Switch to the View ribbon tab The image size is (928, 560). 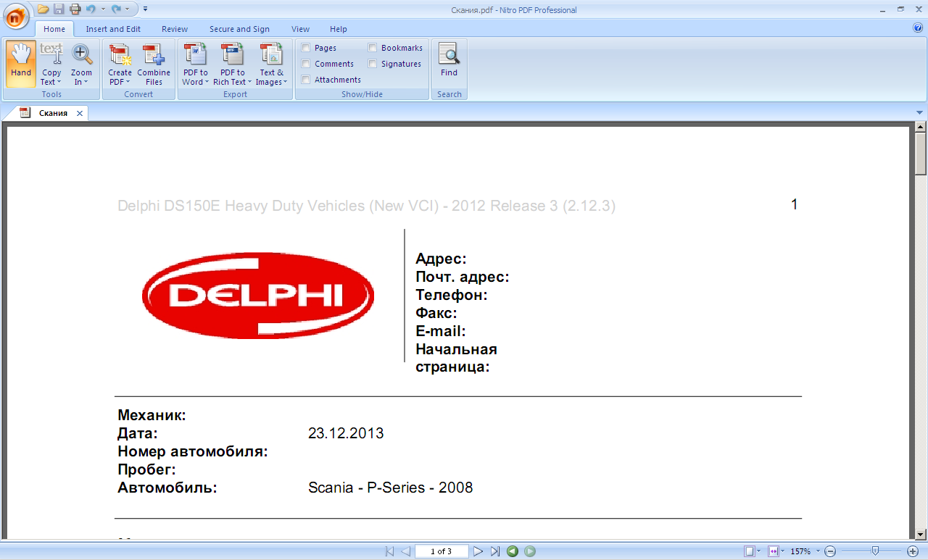(300, 29)
